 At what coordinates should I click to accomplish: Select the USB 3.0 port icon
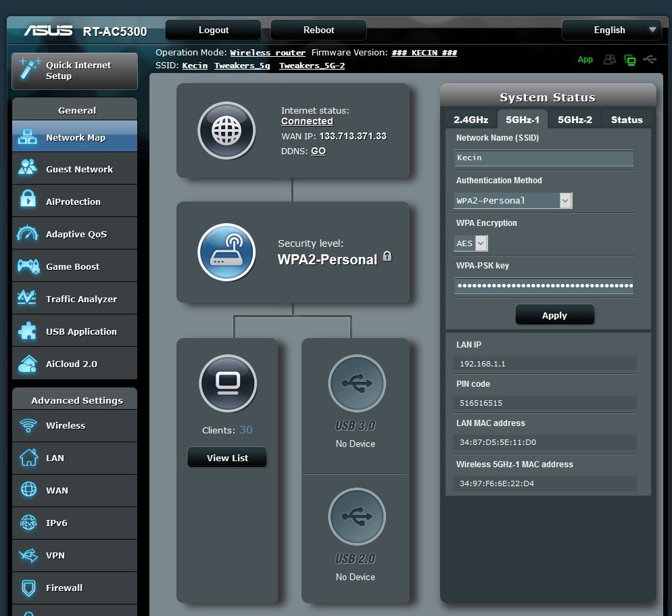tap(356, 383)
